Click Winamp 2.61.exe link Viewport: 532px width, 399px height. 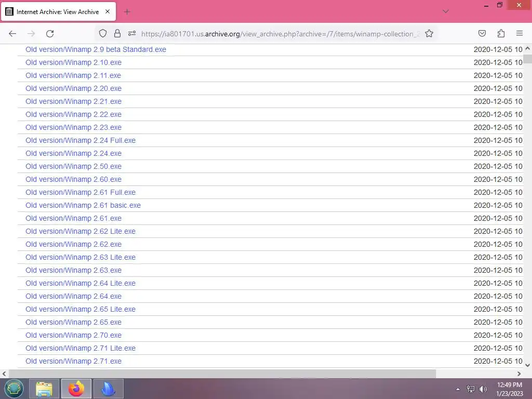(x=73, y=218)
